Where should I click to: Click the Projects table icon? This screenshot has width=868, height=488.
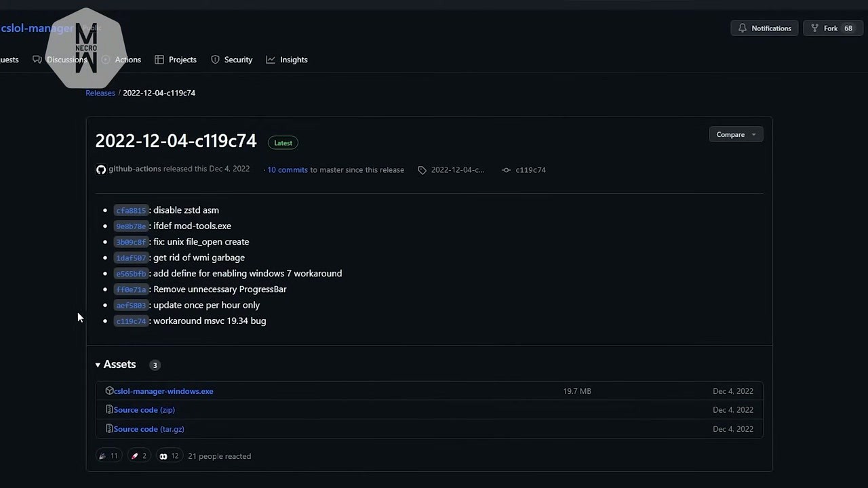pyautogui.click(x=159, y=60)
